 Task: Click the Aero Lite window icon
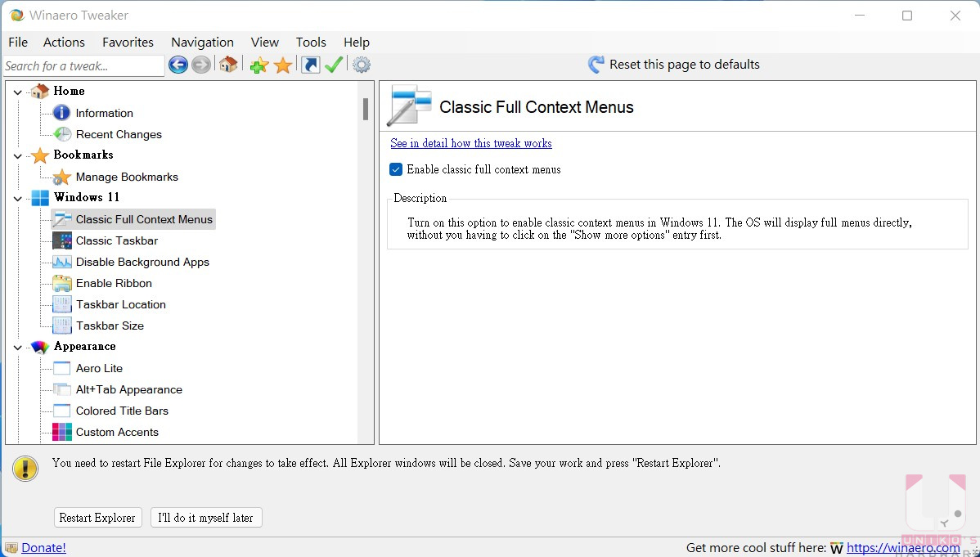click(x=62, y=368)
